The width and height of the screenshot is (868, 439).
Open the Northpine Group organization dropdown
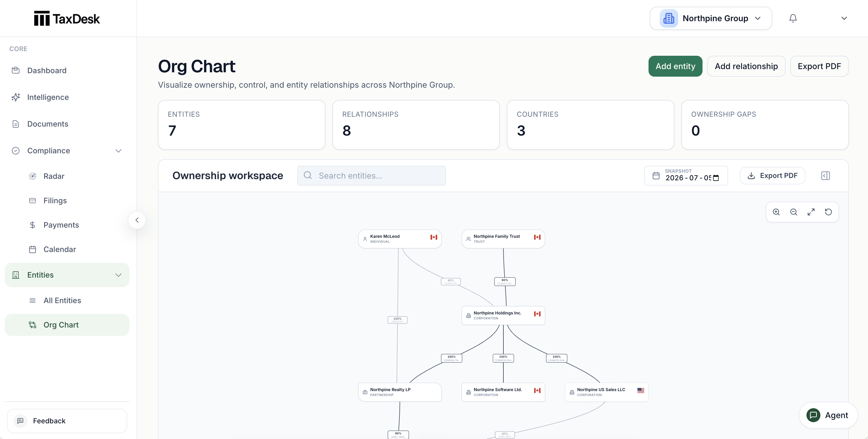711,18
